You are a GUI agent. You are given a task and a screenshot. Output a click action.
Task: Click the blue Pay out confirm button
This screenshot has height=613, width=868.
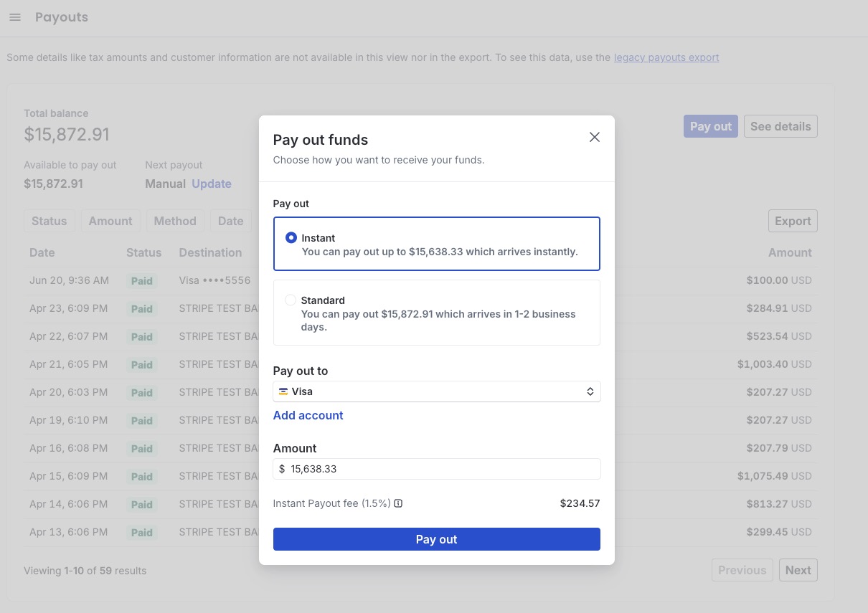pyautogui.click(x=436, y=539)
